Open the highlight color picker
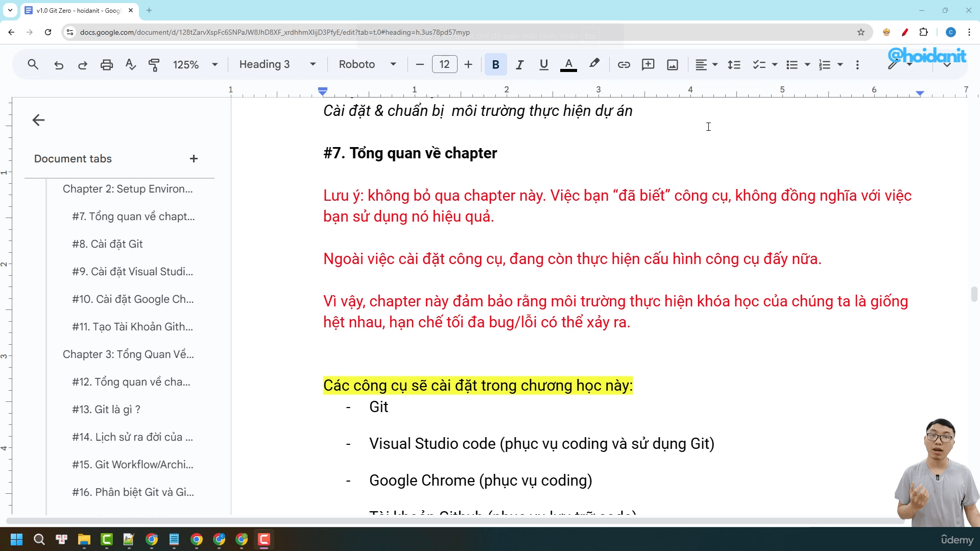Screen dimensions: 980x551 point(594,64)
